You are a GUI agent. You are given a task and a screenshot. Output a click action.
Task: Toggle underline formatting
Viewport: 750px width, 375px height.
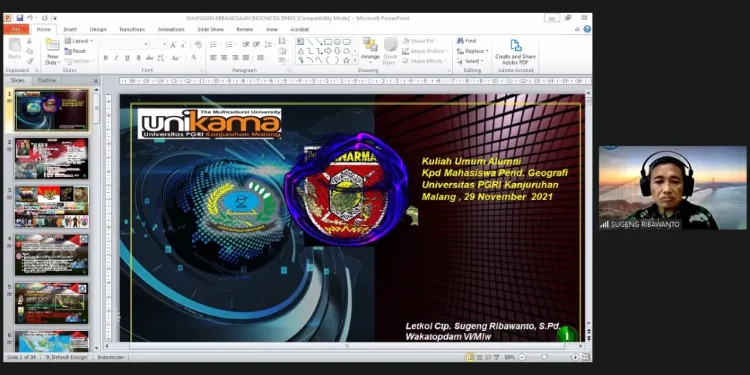point(127,57)
